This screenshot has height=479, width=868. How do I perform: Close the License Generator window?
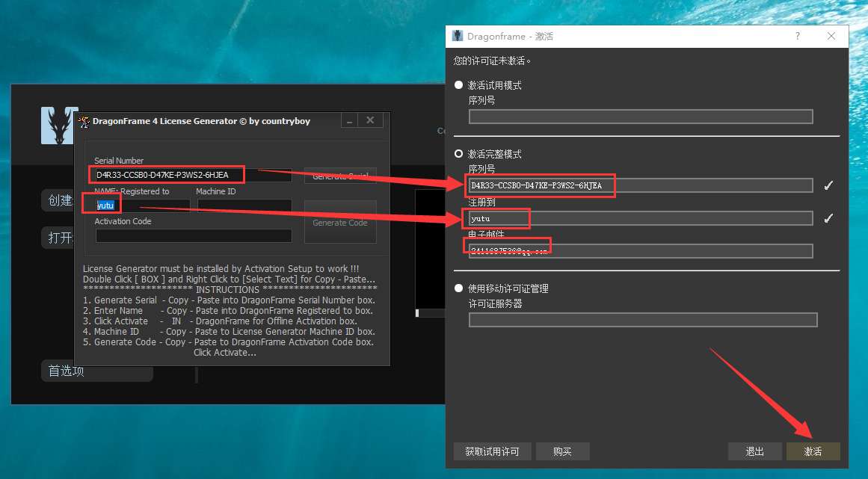tap(370, 120)
